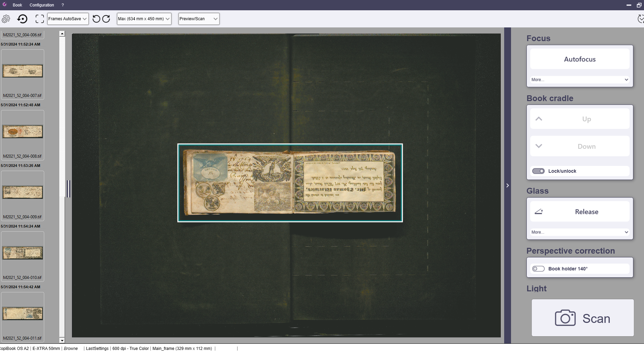
Task: Rotate image counterclockwise
Action: point(96,19)
